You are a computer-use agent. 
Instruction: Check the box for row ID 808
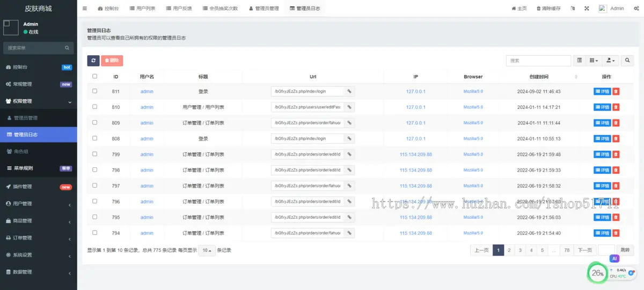[x=95, y=138]
